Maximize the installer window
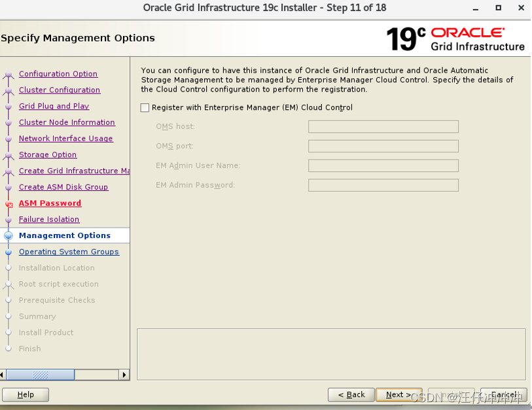This screenshot has height=410, width=532. [499, 8]
